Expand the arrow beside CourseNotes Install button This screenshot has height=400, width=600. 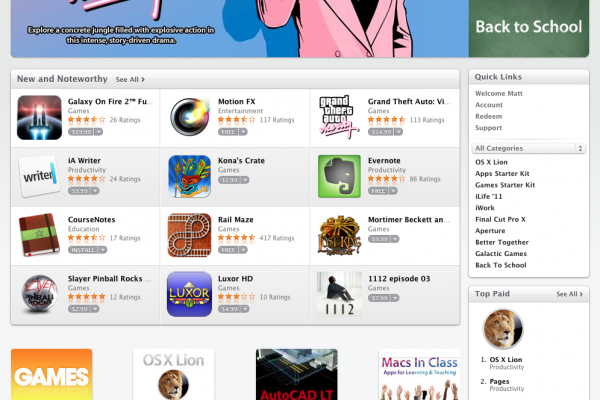click(x=103, y=250)
